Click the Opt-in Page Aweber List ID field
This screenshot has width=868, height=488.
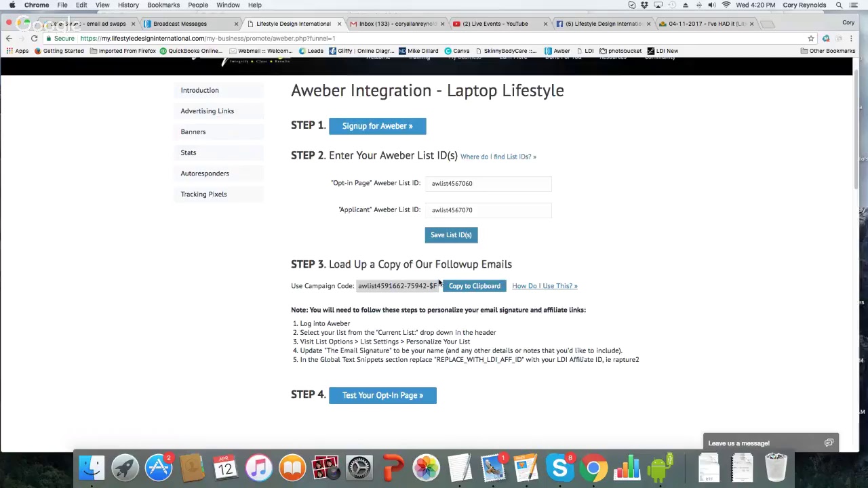click(x=488, y=183)
